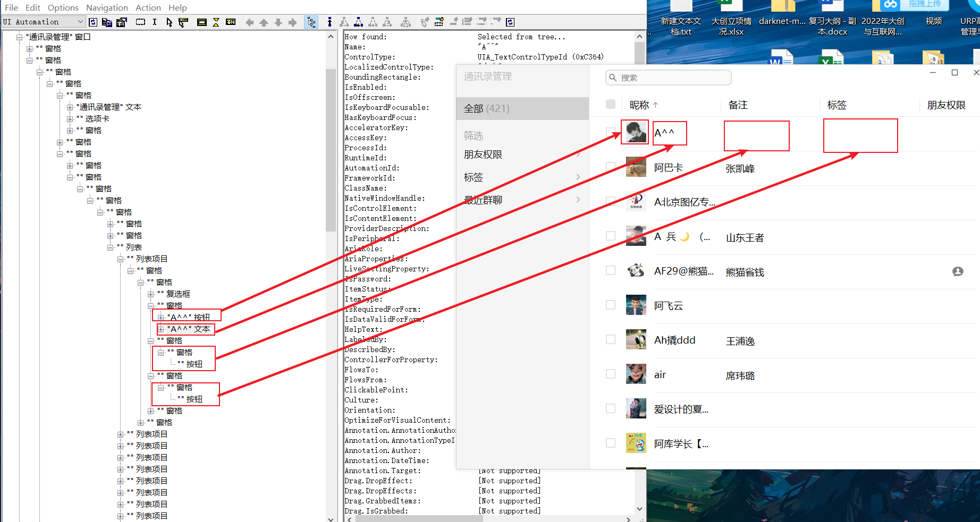This screenshot has width=980, height=522.
Task: Click the blue navigate-to-parent arrow icon
Action: coord(330,22)
